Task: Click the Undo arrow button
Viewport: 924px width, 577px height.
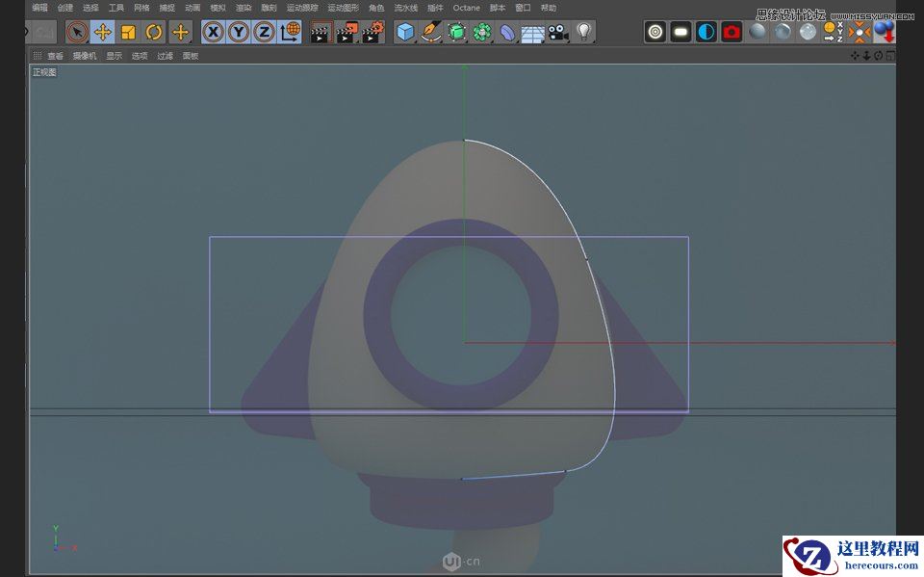Action: (42, 33)
